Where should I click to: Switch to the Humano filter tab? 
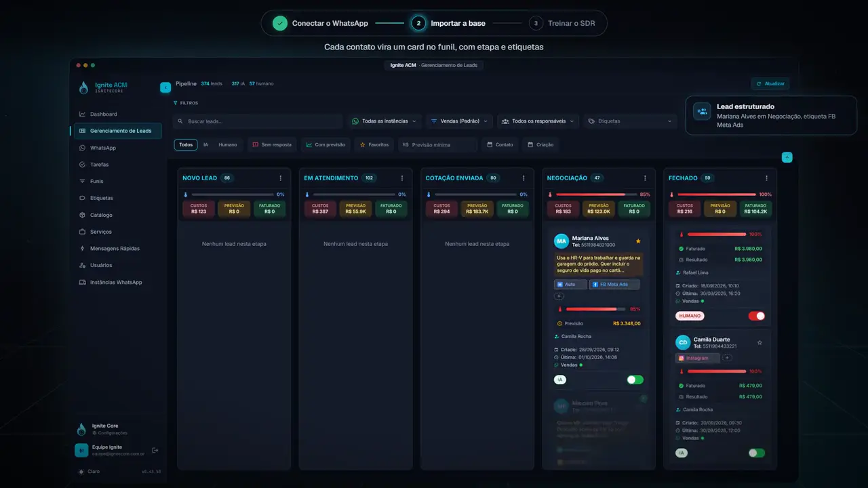click(x=228, y=144)
